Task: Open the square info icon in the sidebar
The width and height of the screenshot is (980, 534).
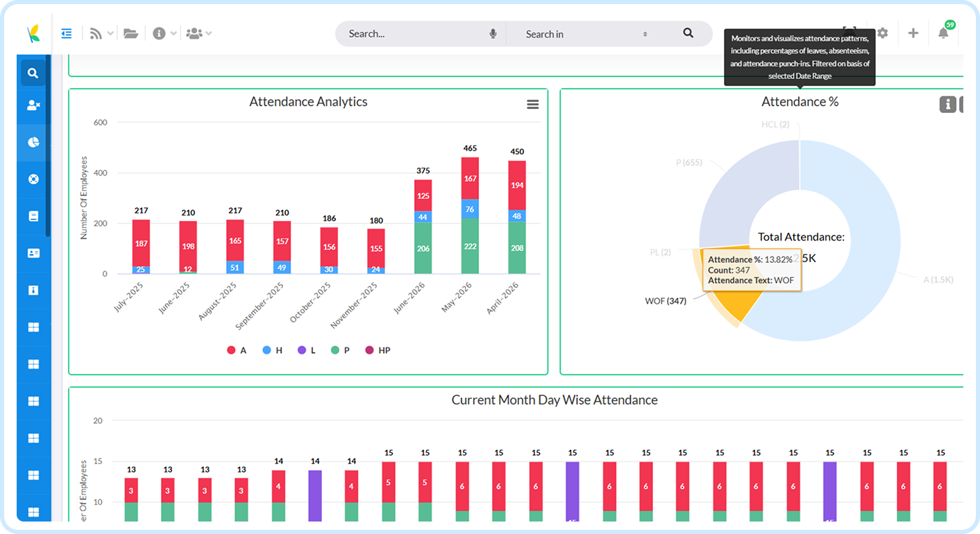Action: tap(33, 290)
